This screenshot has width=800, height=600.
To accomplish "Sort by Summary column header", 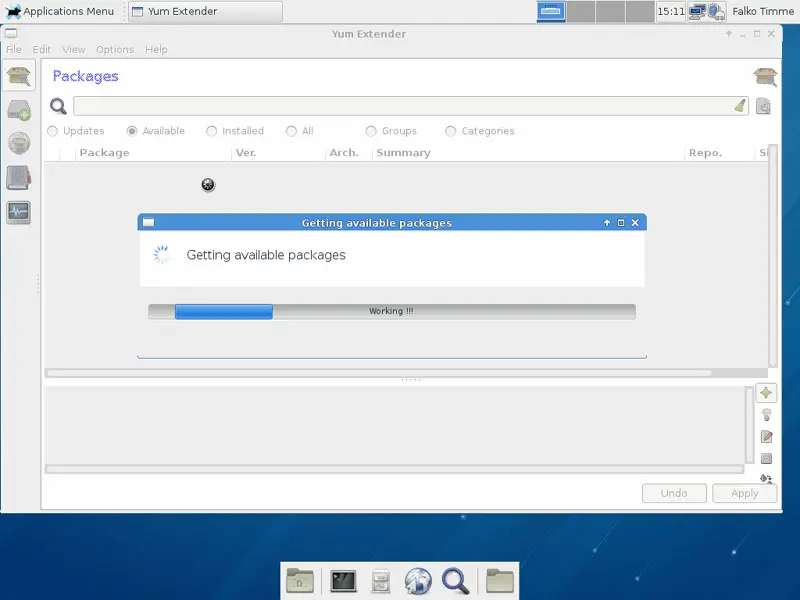I will click(x=528, y=153).
